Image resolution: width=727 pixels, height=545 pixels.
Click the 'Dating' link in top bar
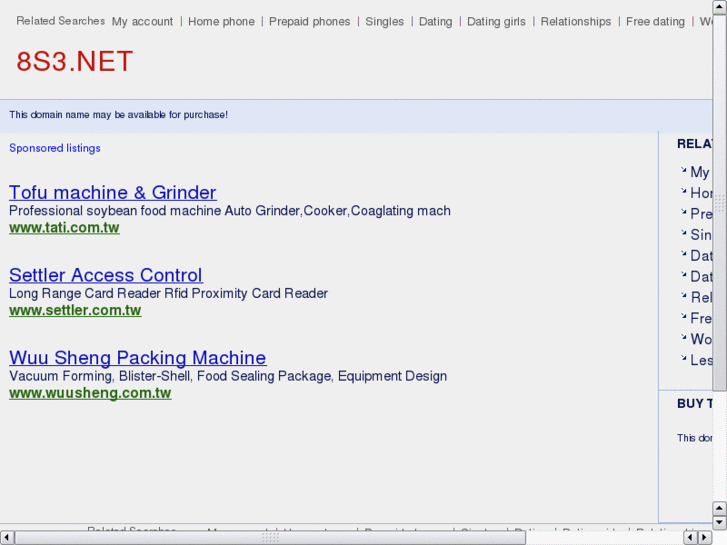pyautogui.click(x=435, y=22)
